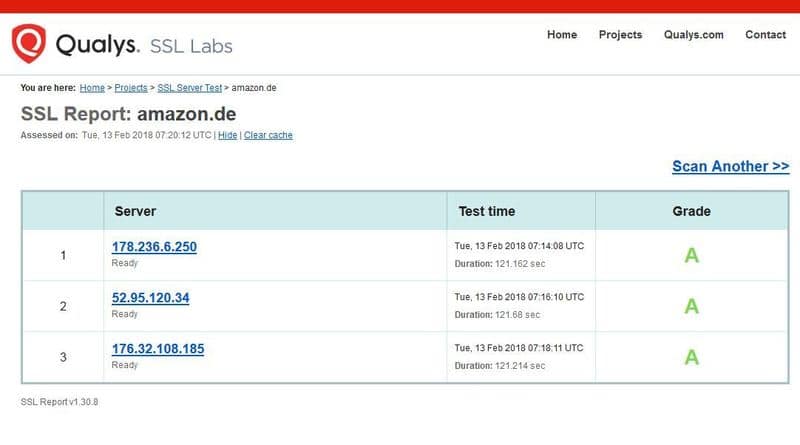This screenshot has width=800, height=445.
Task: Open the Home navigation menu item
Action: click(562, 35)
